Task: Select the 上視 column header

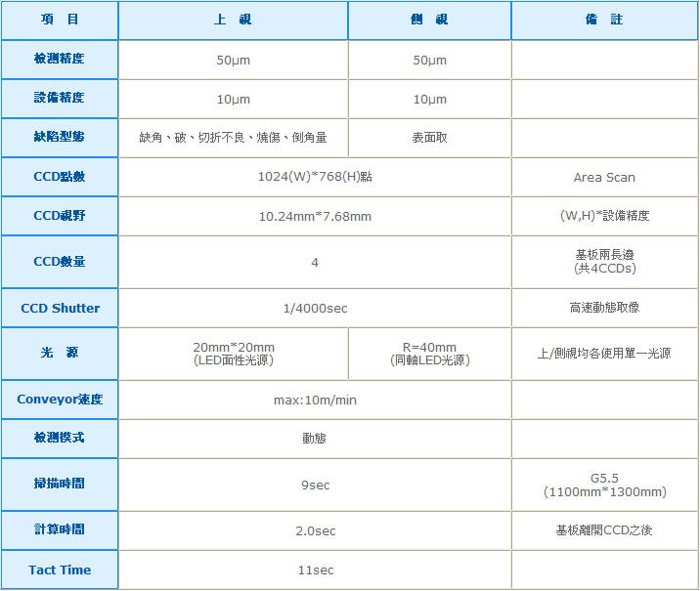Action: tap(233, 20)
